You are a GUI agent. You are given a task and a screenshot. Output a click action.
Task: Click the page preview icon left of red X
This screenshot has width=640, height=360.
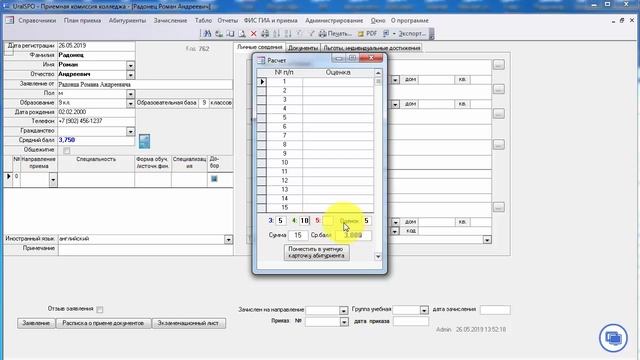(x=242, y=33)
